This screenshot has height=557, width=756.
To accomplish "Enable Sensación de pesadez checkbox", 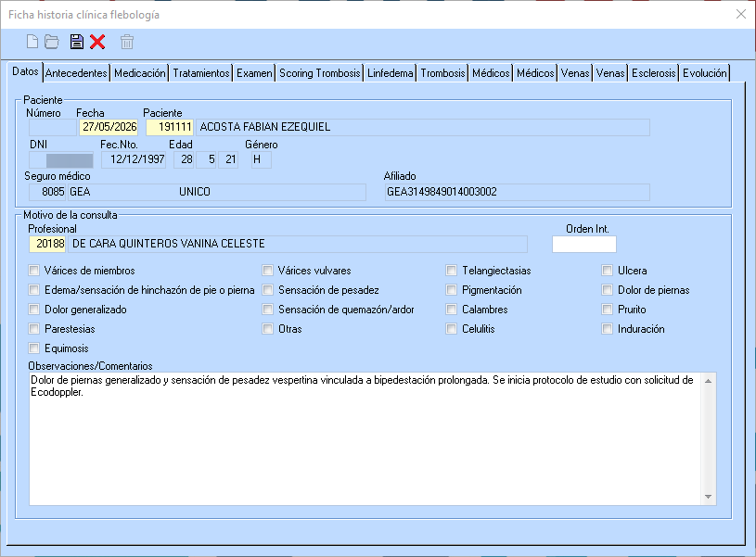I will point(267,290).
